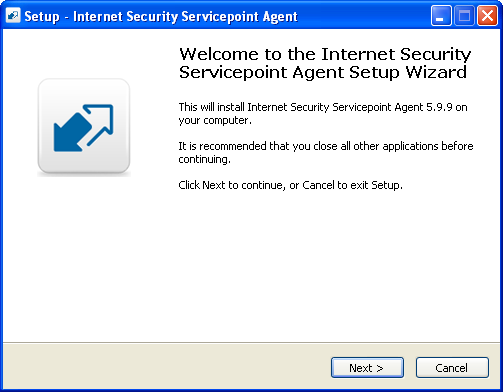Screen dimensions: 503x392
Task: Click blank white area below the instructions
Action: click(x=323, y=267)
